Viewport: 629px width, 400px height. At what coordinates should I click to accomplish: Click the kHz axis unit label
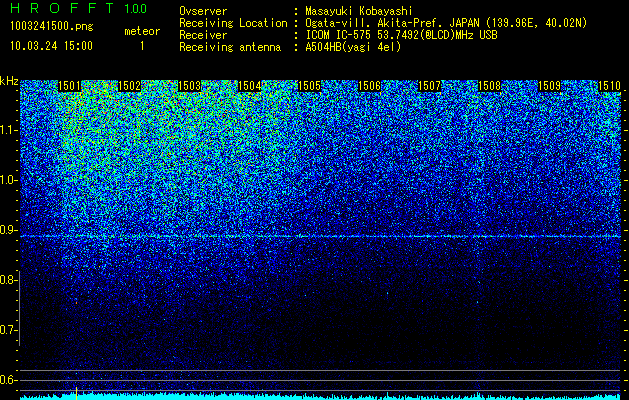(9, 81)
